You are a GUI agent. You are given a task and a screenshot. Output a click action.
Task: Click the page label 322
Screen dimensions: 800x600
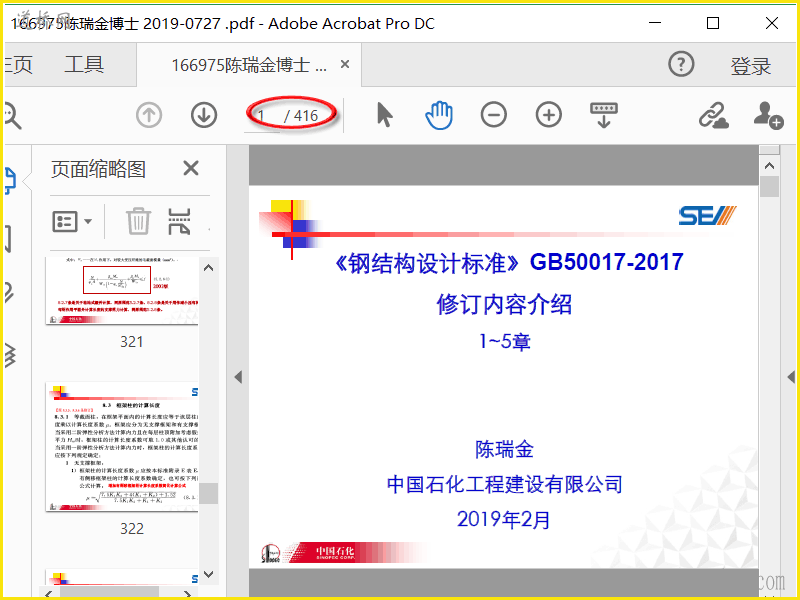tap(132, 529)
